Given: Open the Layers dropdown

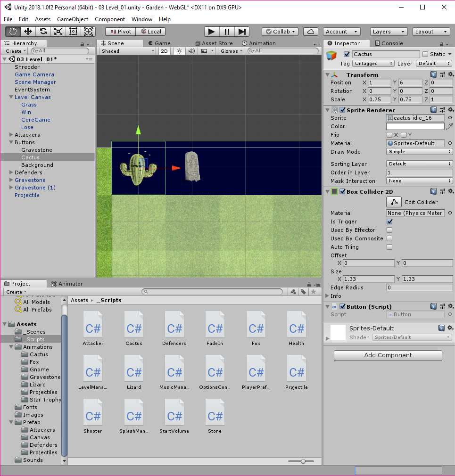Looking at the screenshot, I should pyautogui.click(x=389, y=32).
